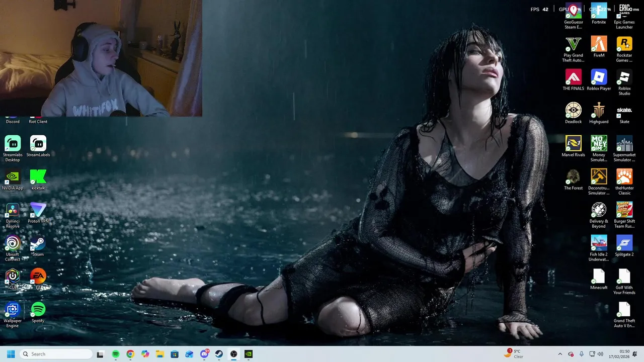The height and width of the screenshot is (362, 644).
Task: Select the FiveM desktop icon
Action: tap(599, 47)
